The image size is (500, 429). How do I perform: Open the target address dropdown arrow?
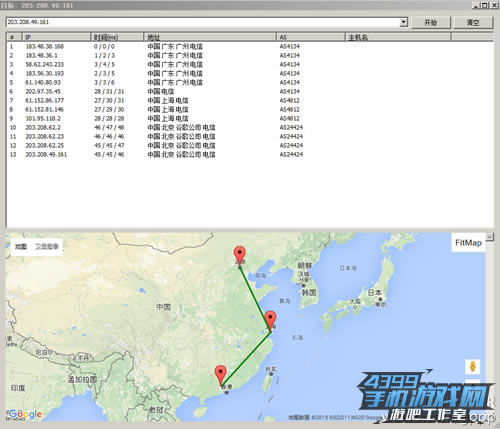tap(403, 22)
